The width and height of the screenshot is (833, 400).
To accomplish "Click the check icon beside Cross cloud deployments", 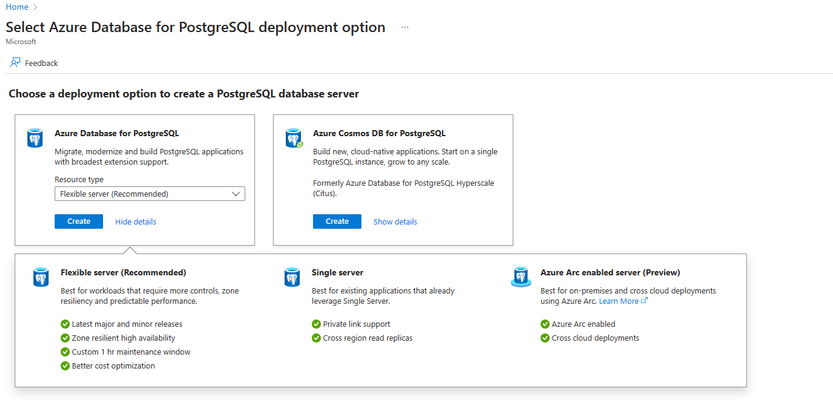I will click(545, 338).
